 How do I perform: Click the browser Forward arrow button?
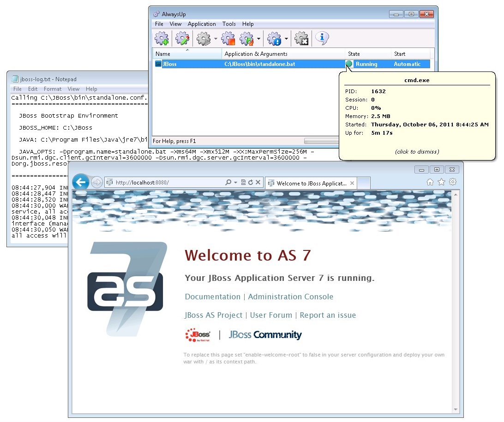[96, 183]
